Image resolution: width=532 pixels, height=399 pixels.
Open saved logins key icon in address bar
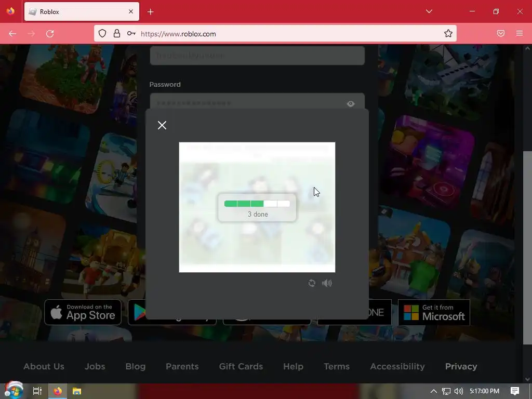[x=131, y=33]
